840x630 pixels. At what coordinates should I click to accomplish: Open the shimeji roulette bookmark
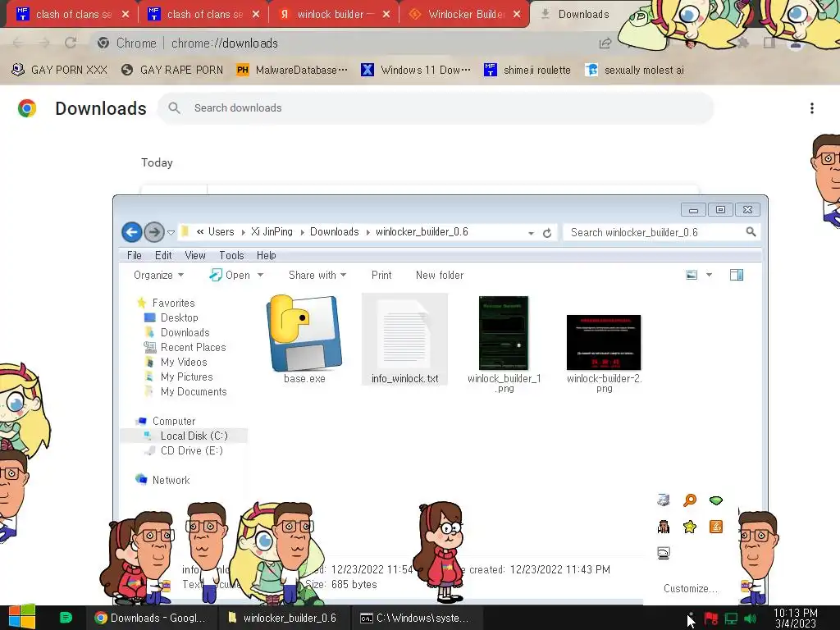click(x=527, y=70)
